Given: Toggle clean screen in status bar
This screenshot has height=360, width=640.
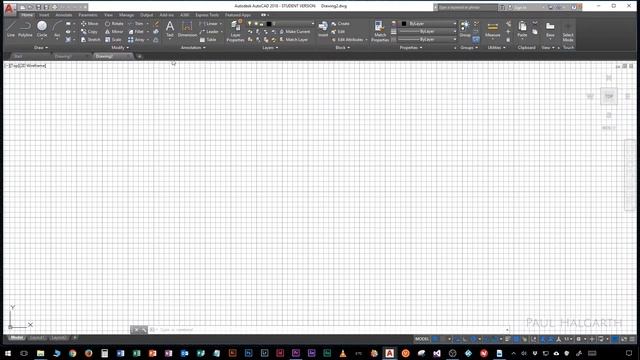Looking at the screenshot, I should point(624,339).
